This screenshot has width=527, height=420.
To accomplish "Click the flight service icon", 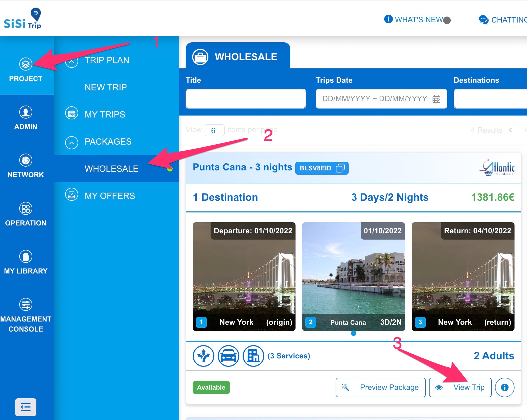I will 204,356.
